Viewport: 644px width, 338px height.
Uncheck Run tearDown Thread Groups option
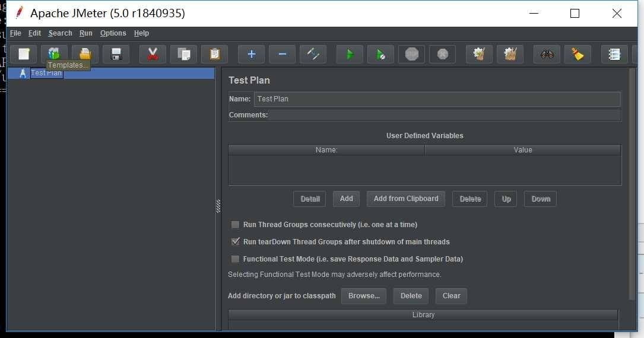pos(235,241)
